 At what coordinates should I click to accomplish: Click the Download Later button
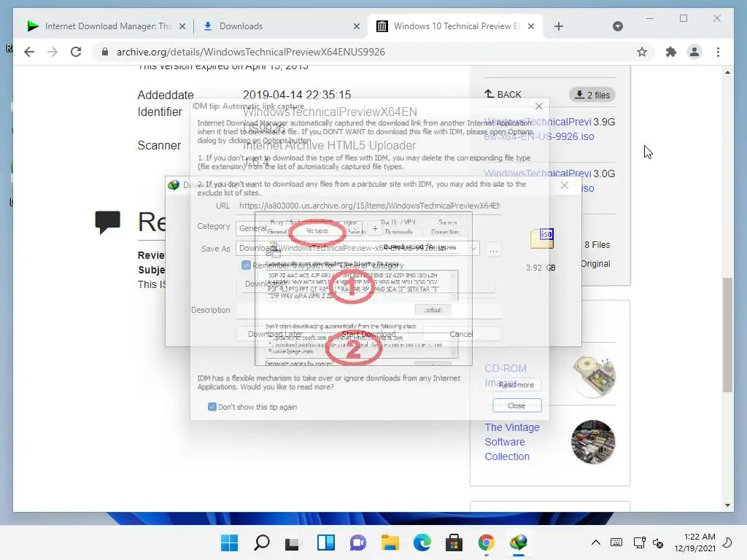[x=275, y=334]
